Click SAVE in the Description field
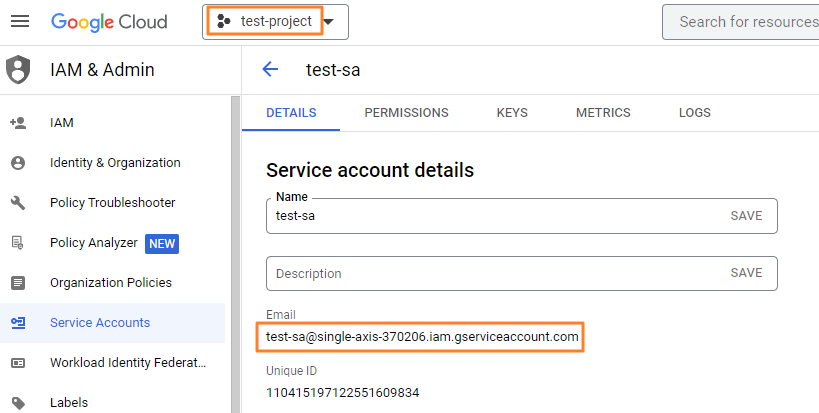This screenshot has width=819, height=413. tap(746, 273)
